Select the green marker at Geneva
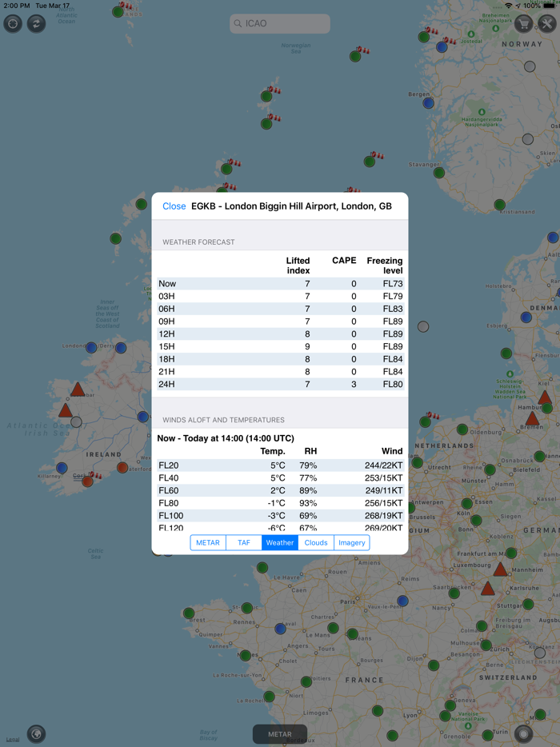This screenshot has height=747, width=560. pos(450,705)
